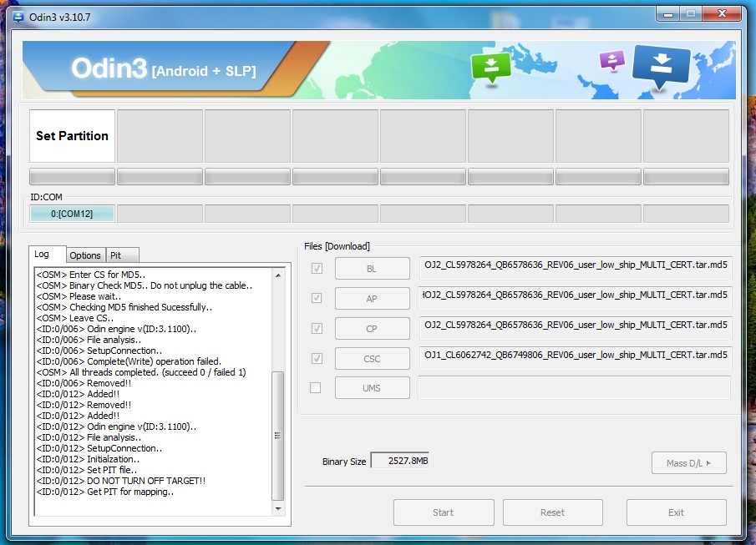This screenshot has width=756, height=545.
Task: Click the Set Partition status box
Action: click(72, 136)
